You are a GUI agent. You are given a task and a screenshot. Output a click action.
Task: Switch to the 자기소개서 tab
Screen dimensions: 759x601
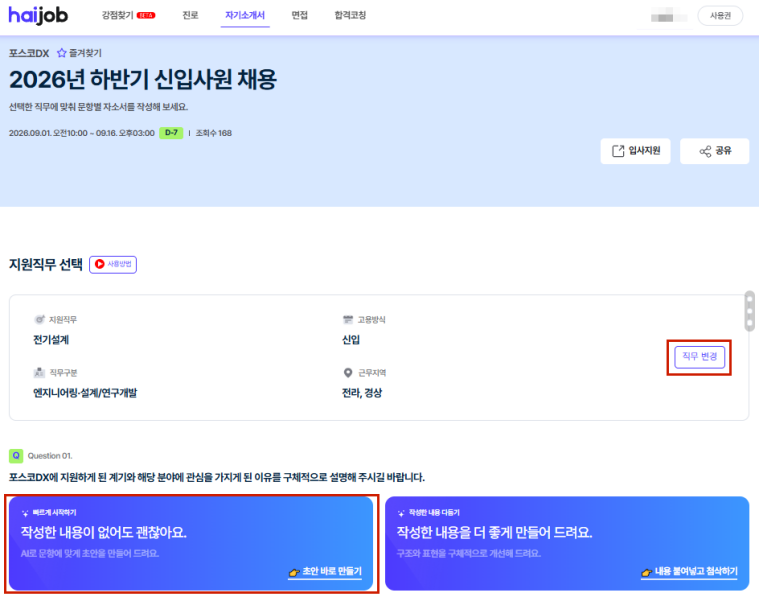(245, 15)
